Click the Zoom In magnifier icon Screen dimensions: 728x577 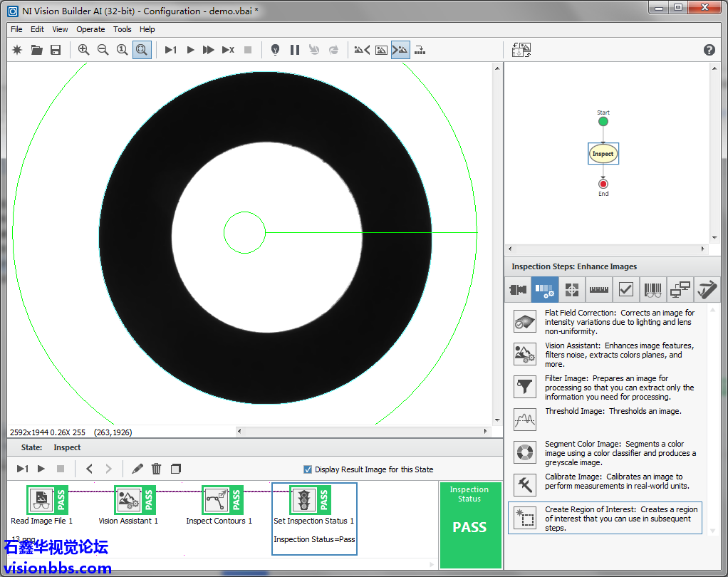(84, 50)
